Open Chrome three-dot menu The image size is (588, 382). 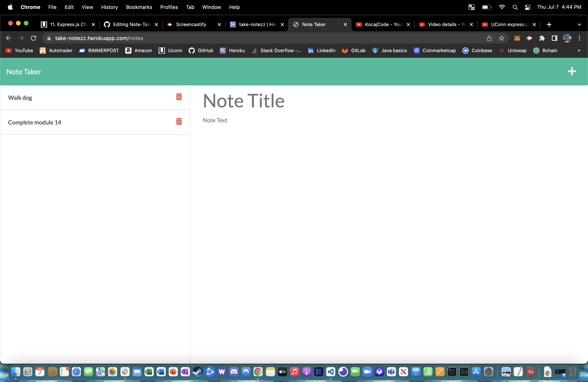pos(579,38)
